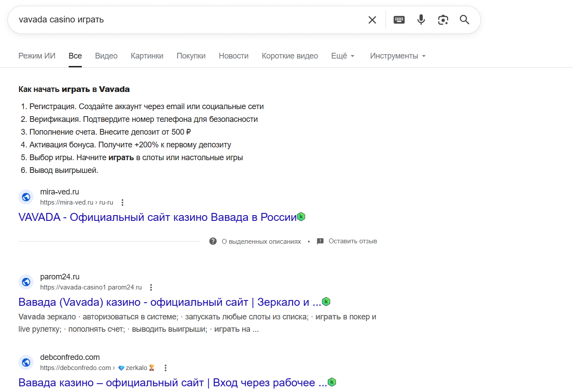This screenshot has height=392, width=573.
Task: Click the debconfredo.com site favicon
Action: pyautogui.click(x=26, y=362)
